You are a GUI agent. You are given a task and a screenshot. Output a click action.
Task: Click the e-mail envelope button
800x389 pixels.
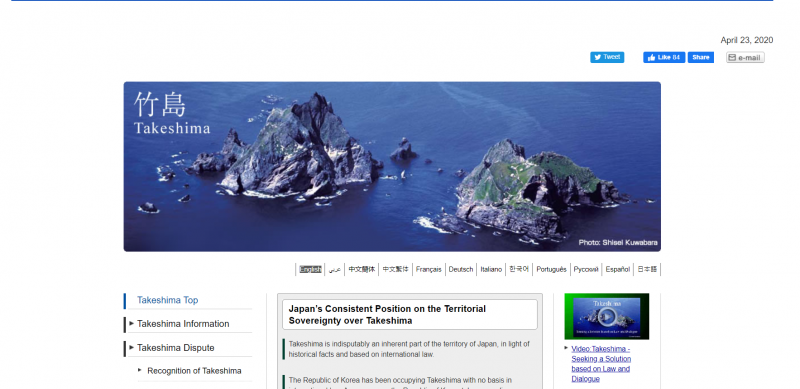pos(745,58)
